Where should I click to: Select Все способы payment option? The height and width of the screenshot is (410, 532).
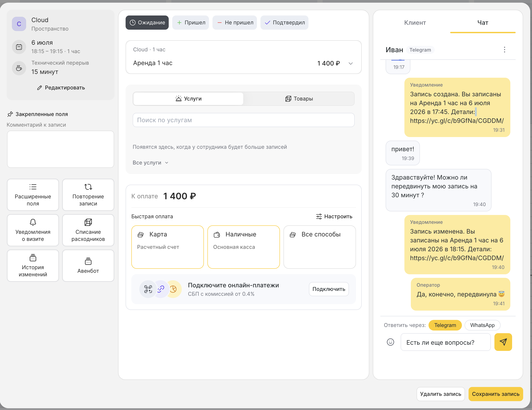coord(320,247)
